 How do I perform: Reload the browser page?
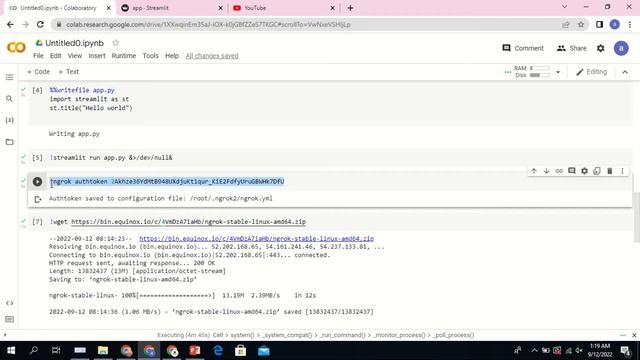[40, 24]
